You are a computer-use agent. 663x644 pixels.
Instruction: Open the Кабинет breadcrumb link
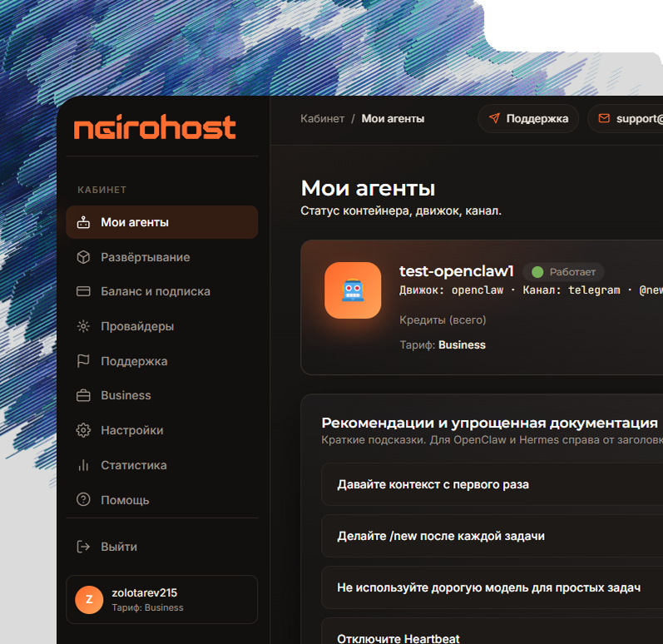click(322, 118)
